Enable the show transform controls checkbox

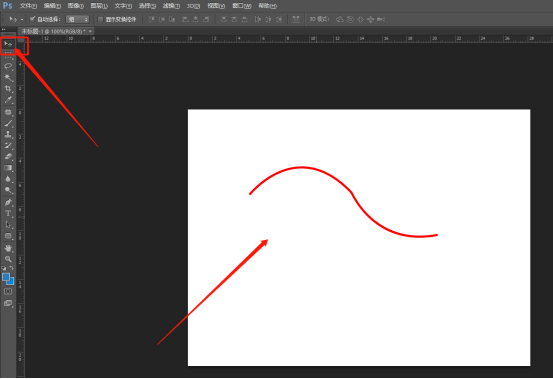[x=101, y=19]
